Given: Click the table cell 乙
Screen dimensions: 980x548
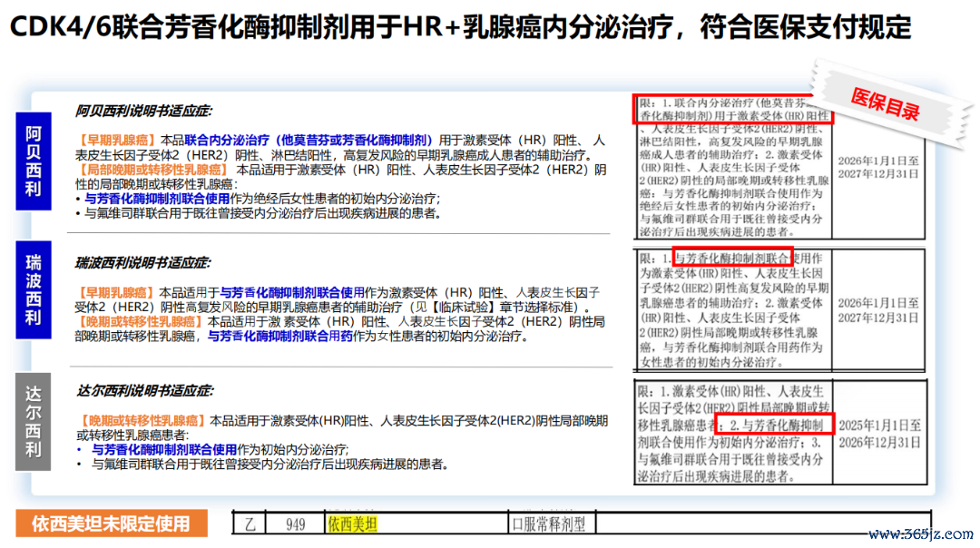Looking at the screenshot, I should pos(250,524).
